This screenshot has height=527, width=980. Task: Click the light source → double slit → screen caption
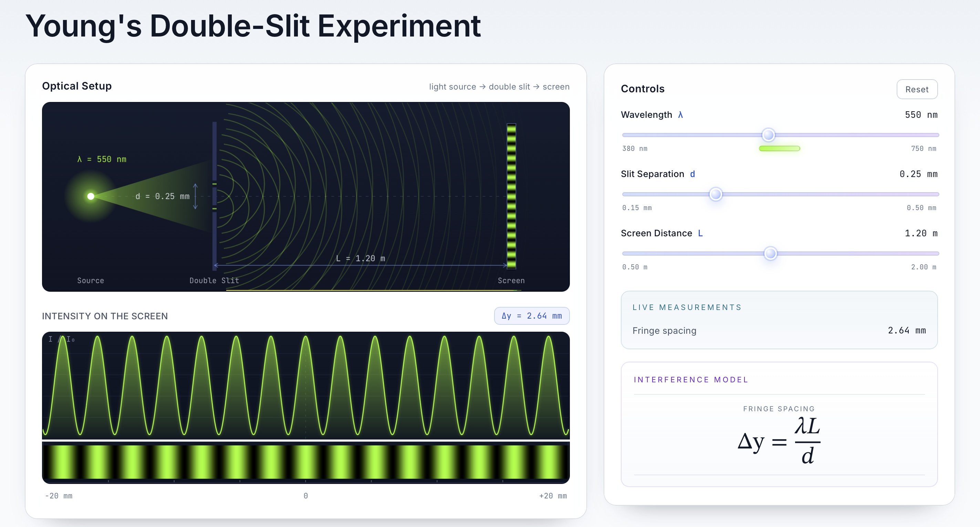pyautogui.click(x=499, y=87)
